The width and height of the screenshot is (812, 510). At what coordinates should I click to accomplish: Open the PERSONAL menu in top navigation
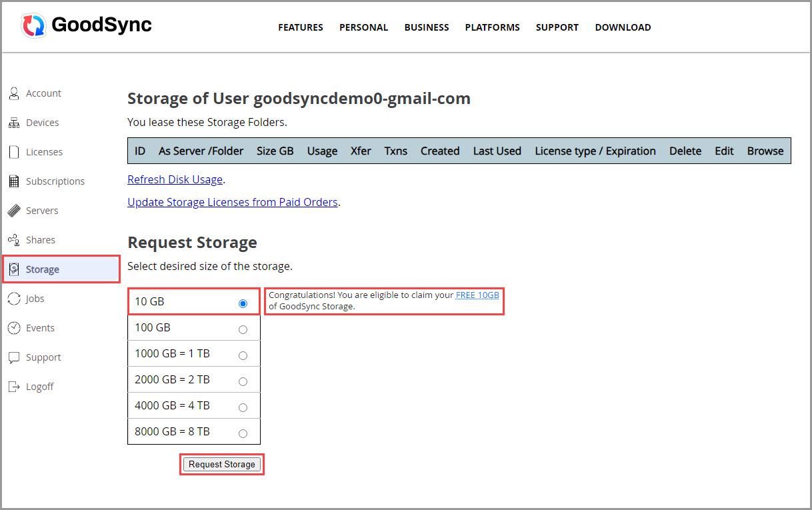pyautogui.click(x=363, y=27)
